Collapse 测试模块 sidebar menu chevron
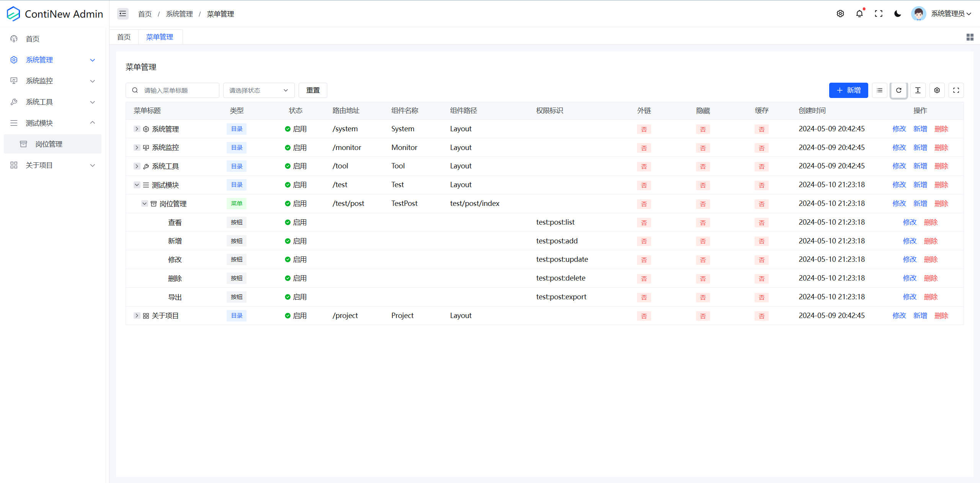Viewport: 980px width, 483px height. coord(92,123)
